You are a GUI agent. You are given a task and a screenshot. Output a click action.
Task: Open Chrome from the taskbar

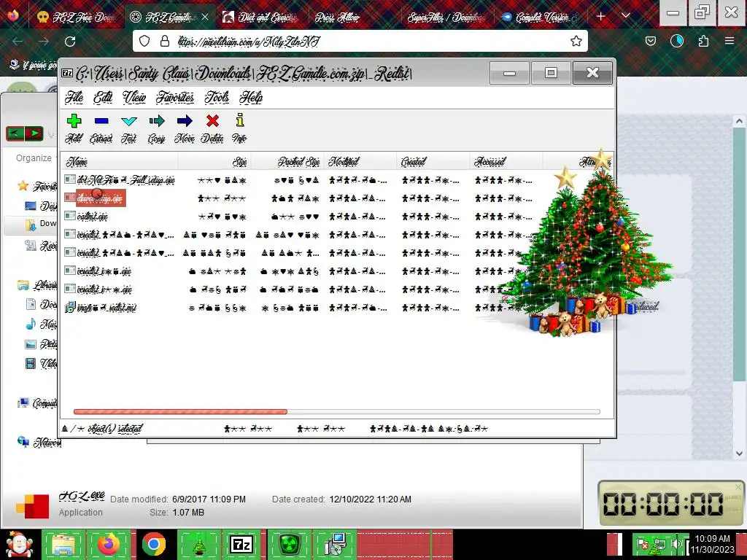(x=153, y=544)
